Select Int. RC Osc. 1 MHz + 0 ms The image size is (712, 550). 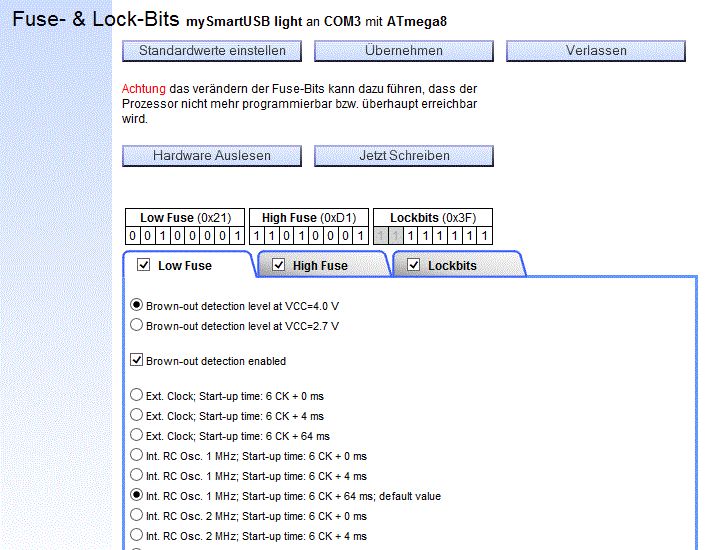tap(137, 456)
